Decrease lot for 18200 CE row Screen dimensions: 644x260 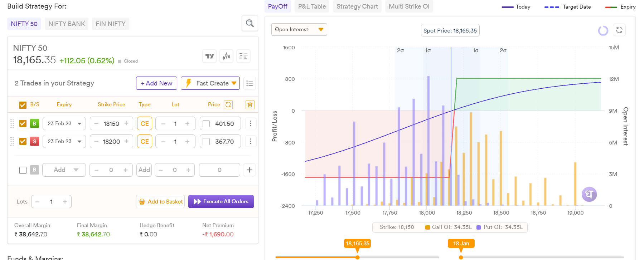point(163,141)
